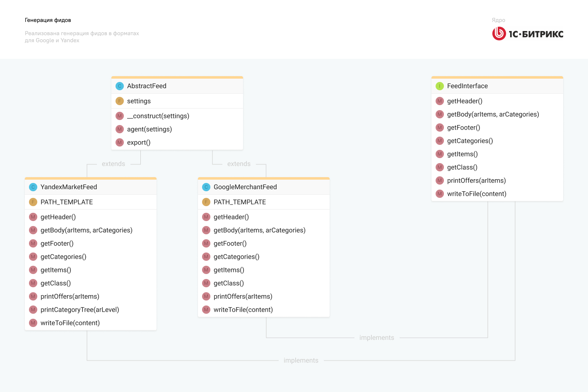The image size is (588, 392).
Task: Click the 1C-Bitrix logo icon
Action: point(499,34)
